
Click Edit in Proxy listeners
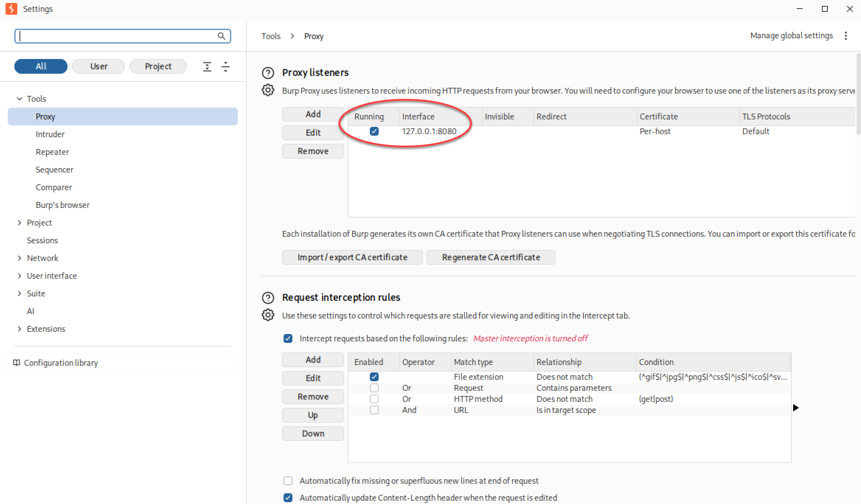[313, 133]
